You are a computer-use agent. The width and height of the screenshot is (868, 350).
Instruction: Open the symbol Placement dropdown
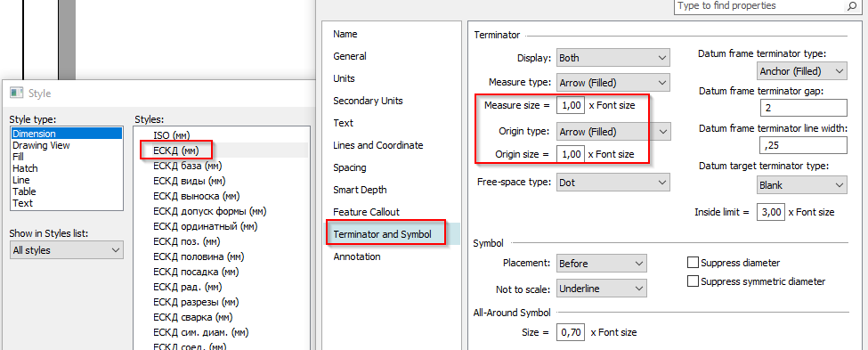pyautogui.click(x=601, y=264)
